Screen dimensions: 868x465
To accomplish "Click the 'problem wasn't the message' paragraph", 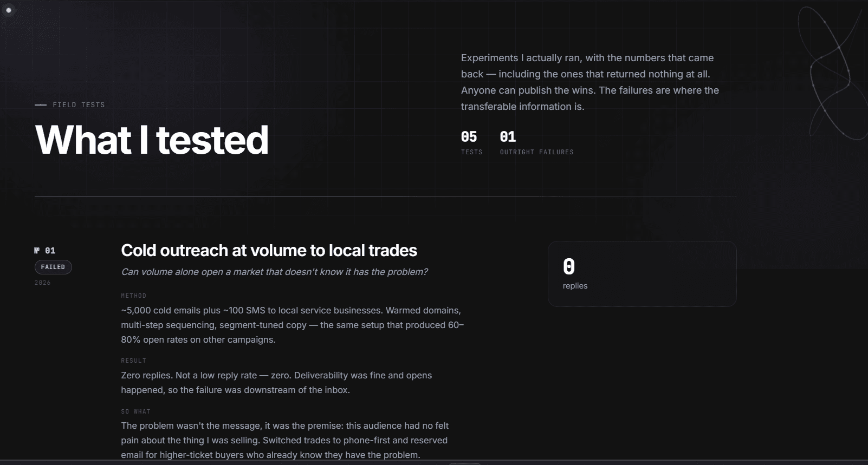I will pyautogui.click(x=285, y=440).
